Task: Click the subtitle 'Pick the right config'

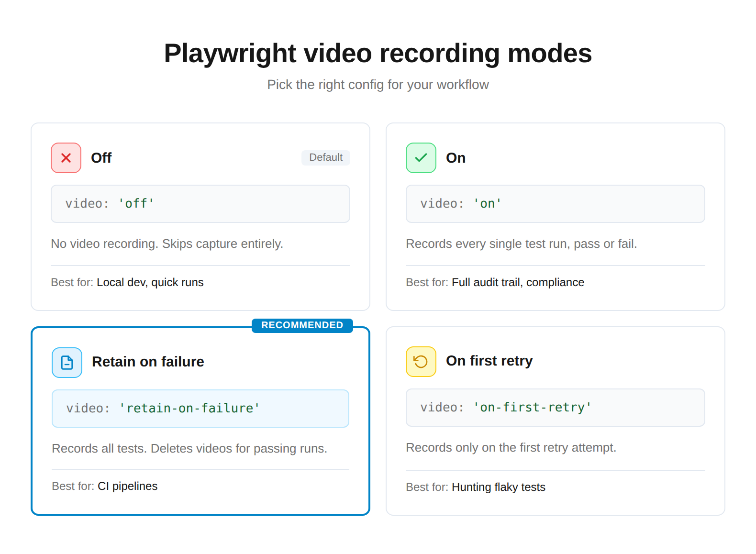Action: point(378,85)
